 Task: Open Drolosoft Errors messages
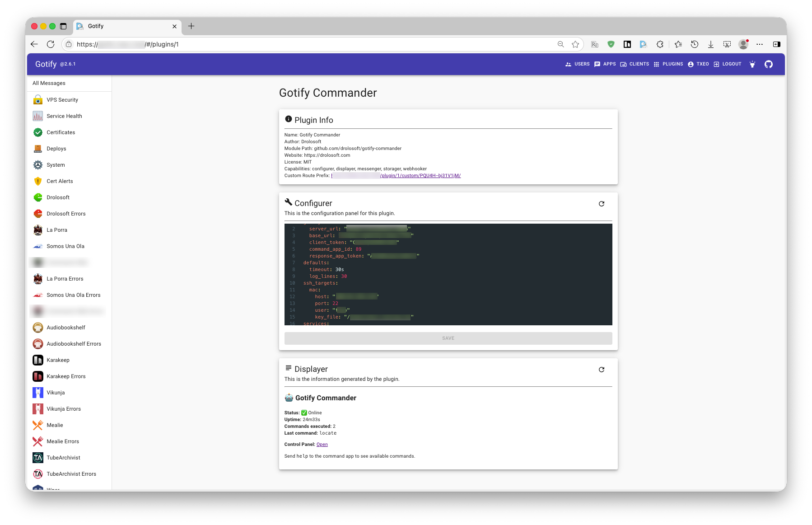(65, 213)
